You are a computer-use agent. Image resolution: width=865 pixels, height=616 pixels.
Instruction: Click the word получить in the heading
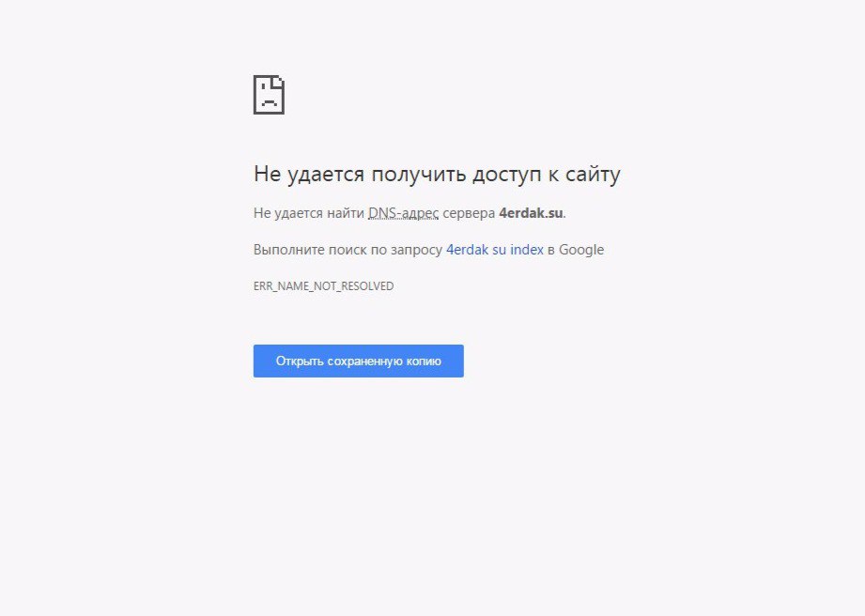tap(419, 175)
